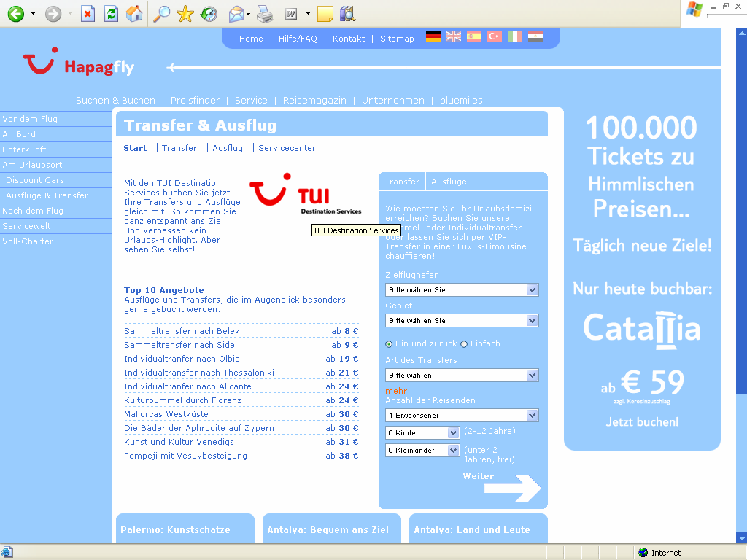This screenshot has width=747, height=560.
Task: Open Pompeji mit Vesuvbesteigung offer
Action: (241, 456)
